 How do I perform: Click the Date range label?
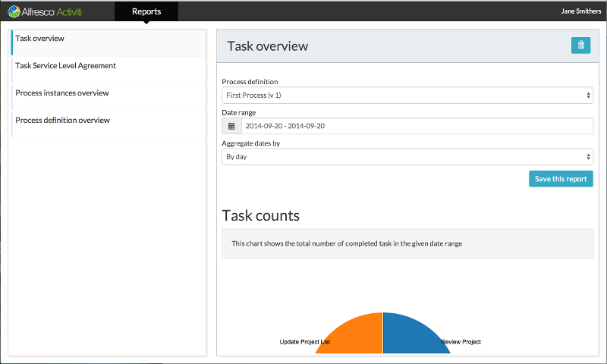point(239,112)
